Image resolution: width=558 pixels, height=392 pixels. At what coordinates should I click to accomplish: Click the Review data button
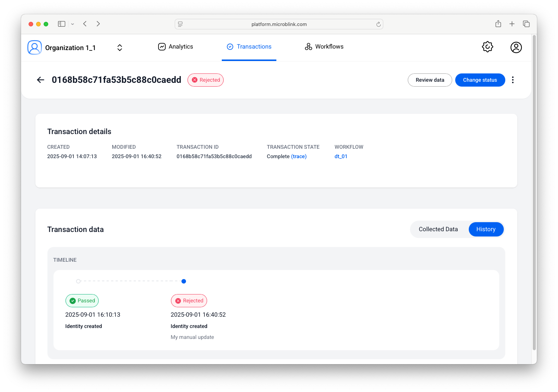pos(430,80)
